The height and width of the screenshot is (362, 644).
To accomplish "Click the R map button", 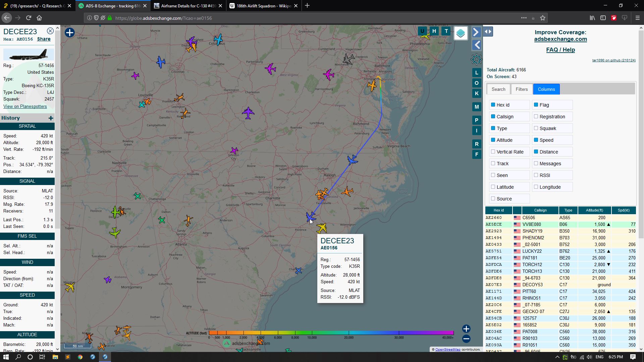I will 477,144.
